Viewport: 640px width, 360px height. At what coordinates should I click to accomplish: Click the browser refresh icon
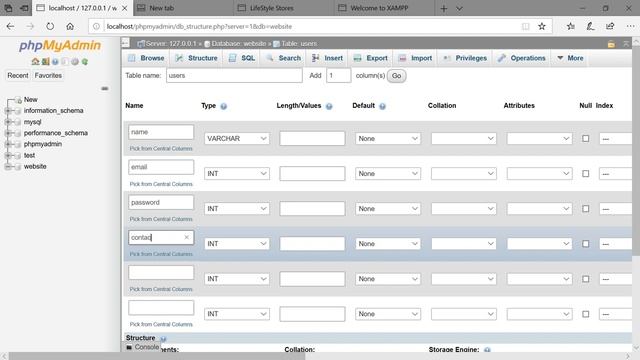click(x=50, y=26)
